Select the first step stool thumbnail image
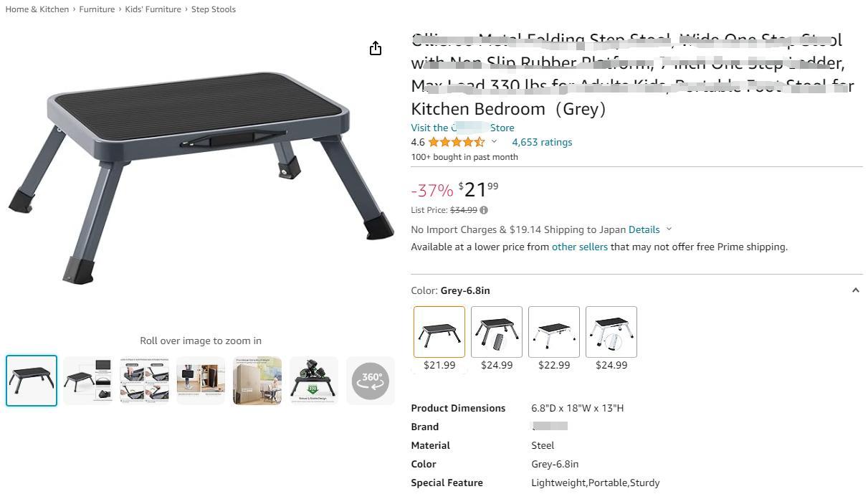 pos(32,381)
